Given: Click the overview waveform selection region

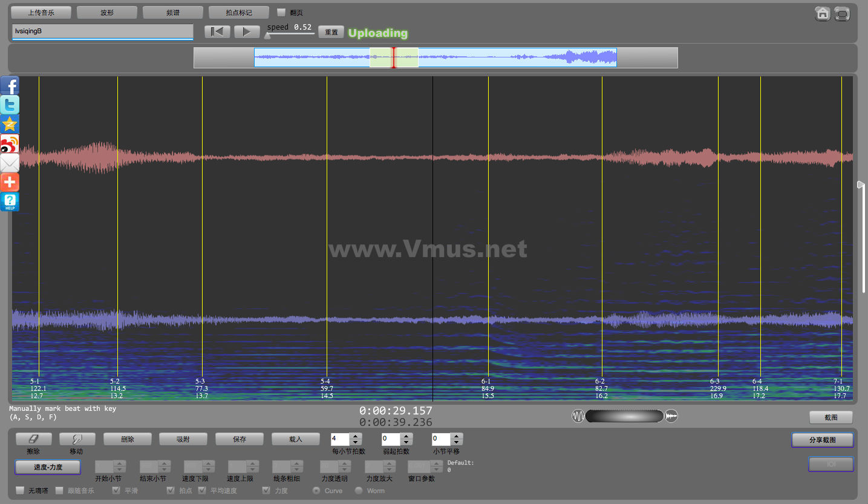Looking at the screenshot, I should pos(394,57).
